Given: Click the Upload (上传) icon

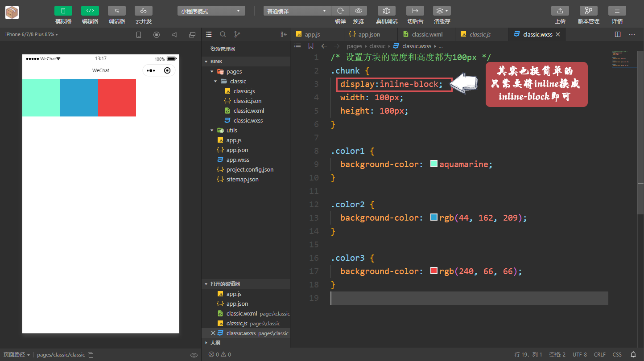Looking at the screenshot, I should (560, 11).
